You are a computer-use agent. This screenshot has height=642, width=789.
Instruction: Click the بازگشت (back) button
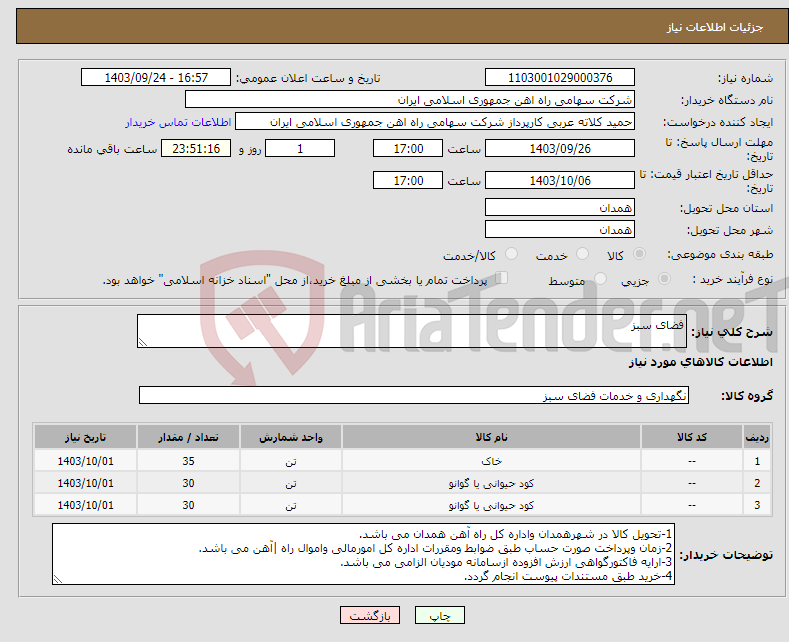pos(370,615)
